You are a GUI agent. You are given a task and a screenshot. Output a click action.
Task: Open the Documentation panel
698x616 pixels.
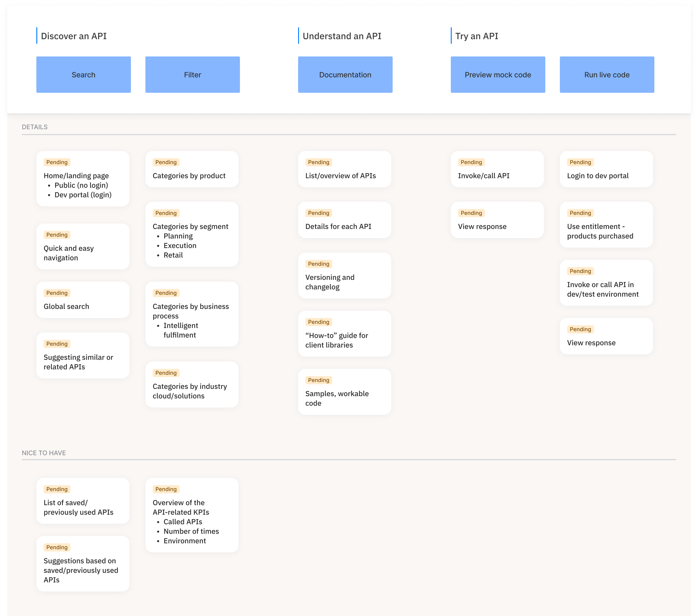tap(345, 74)
